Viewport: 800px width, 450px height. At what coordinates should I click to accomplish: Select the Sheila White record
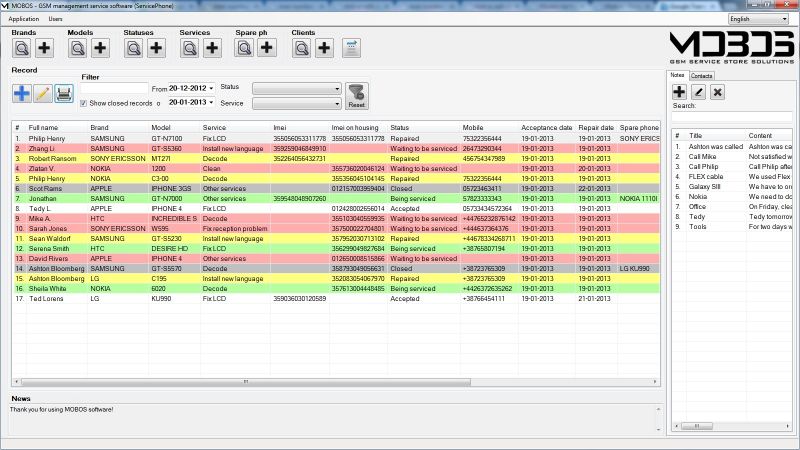pyautogui.click(x=336, y=288)
